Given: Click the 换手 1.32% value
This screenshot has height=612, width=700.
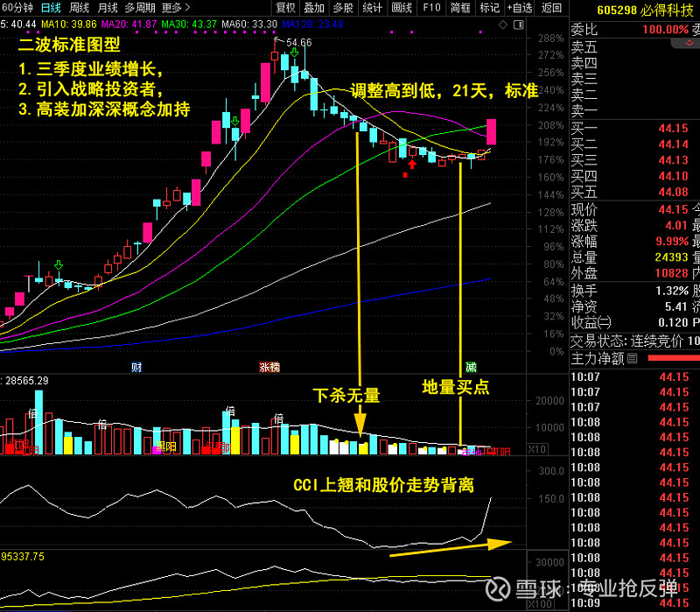Looking at the screenshot, I should (x=672, y=291).
